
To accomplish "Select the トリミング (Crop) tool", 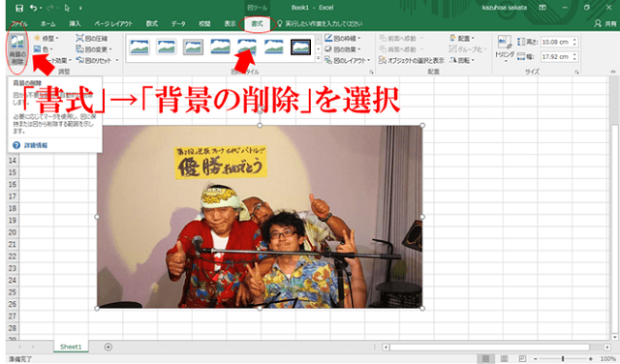I will [x=505, y=48].
